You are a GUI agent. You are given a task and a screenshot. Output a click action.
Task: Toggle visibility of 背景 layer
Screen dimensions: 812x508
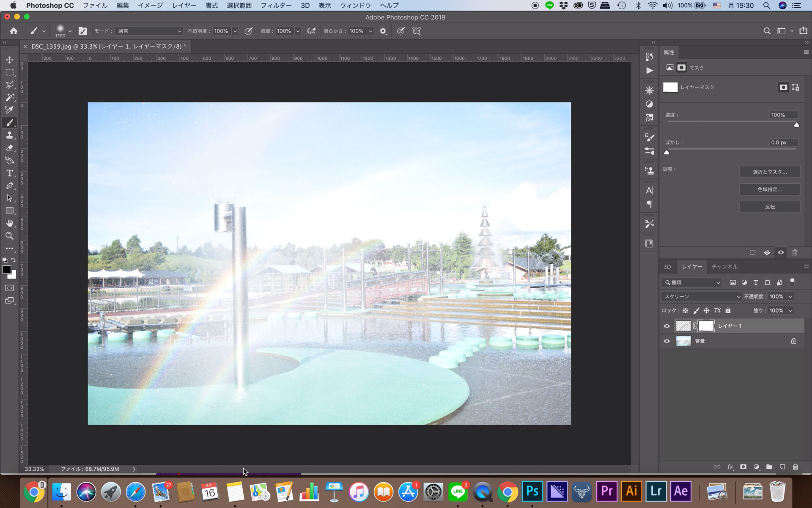(x=667, y=341)
